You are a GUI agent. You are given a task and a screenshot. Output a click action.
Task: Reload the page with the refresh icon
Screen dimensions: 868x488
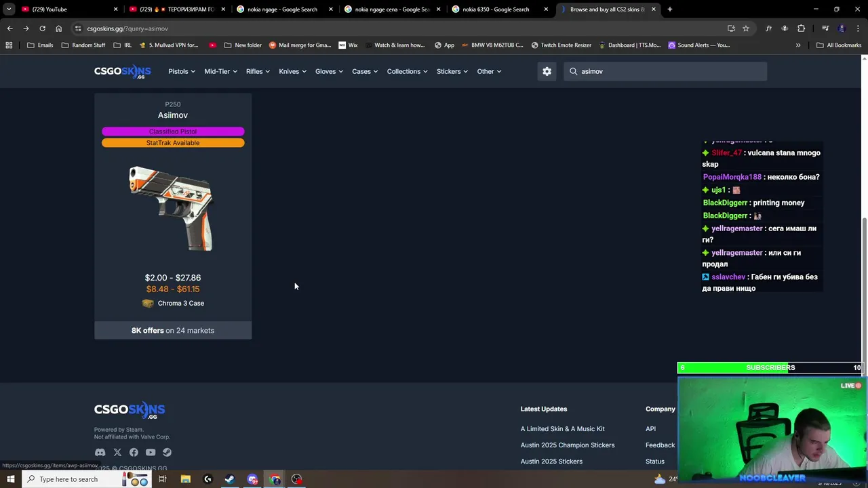coord(42,28)
